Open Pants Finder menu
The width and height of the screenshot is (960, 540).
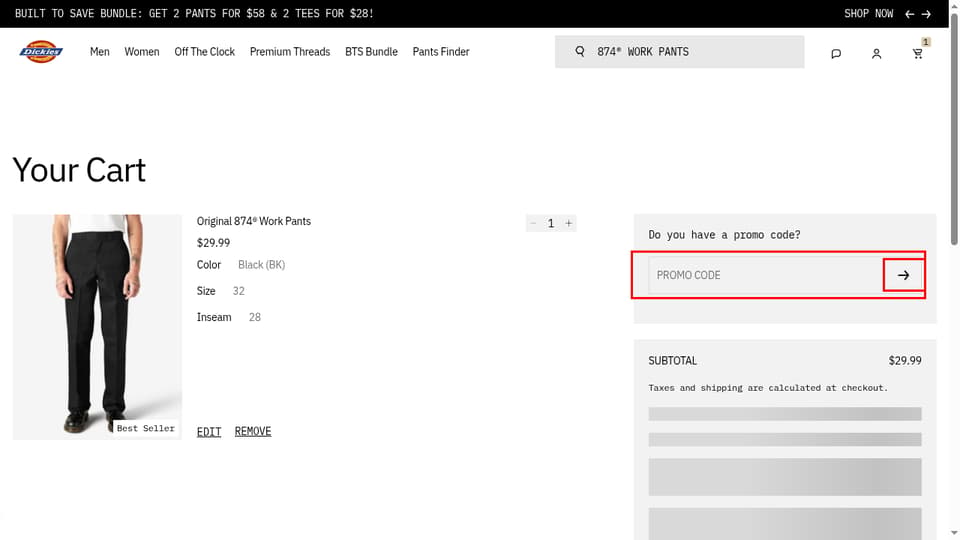tap(441, 52)
